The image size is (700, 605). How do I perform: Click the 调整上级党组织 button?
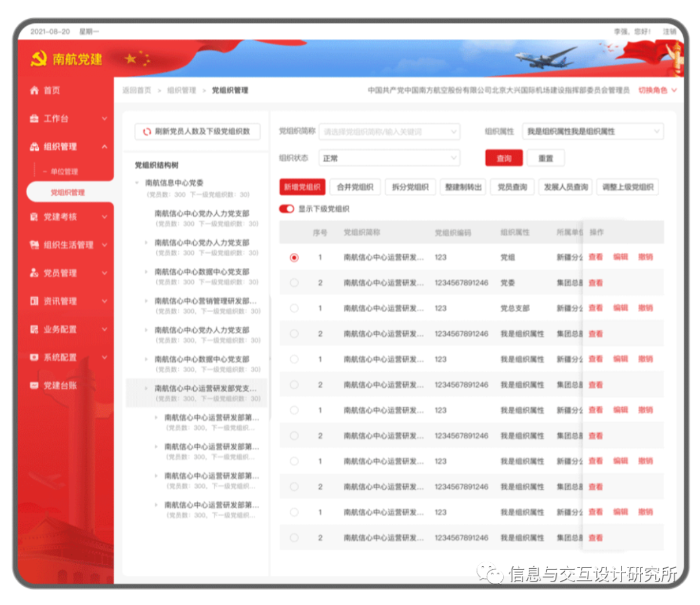point(627,187)
